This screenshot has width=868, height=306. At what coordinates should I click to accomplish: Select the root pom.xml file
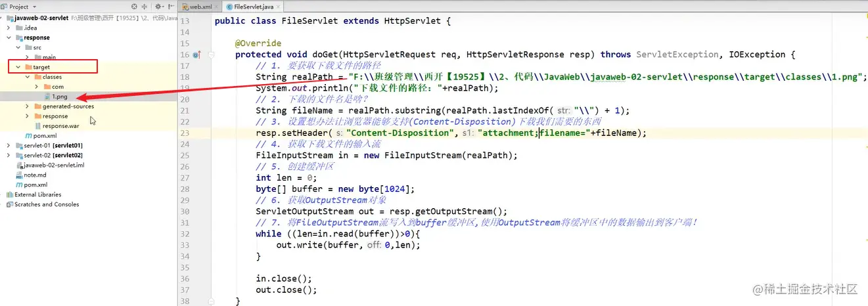click(x=35, y=185)
